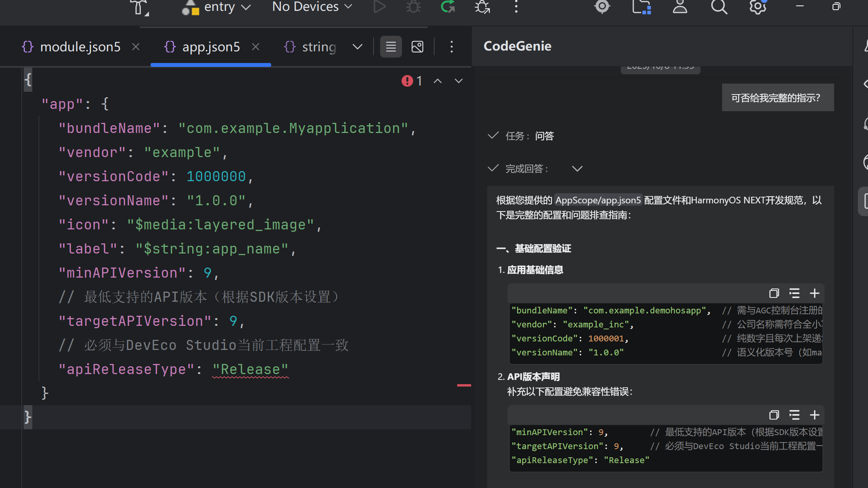The height and width of the screenshot is (488, 868).
Task: Open the settings gear icon
Action: [x=758, y=7]
